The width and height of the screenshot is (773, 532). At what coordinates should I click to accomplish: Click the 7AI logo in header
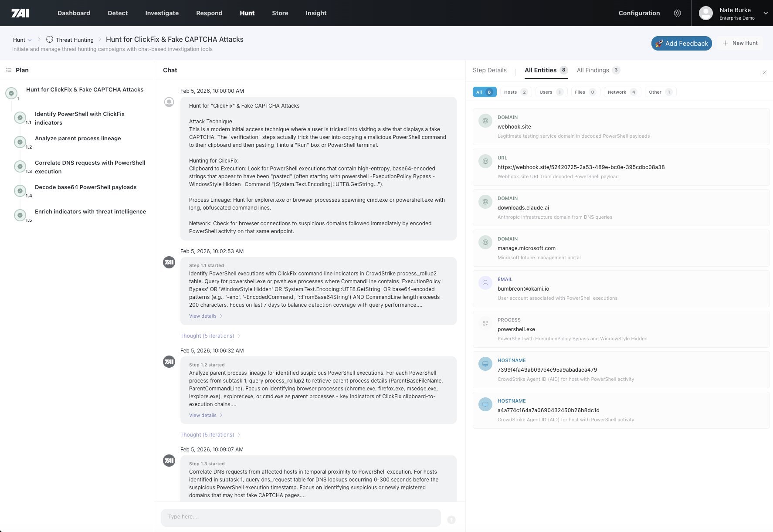(x=20, y=13)
